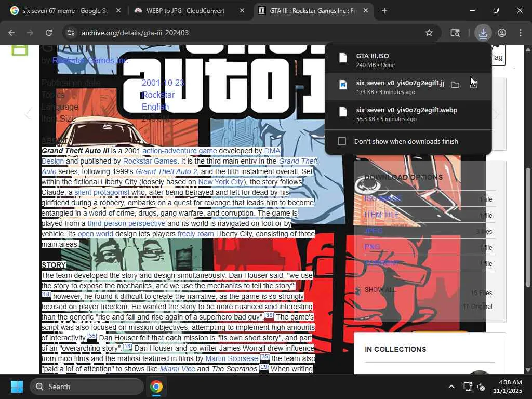Open the action-adventure game link
532x399 pixels.
pos(179,151)
